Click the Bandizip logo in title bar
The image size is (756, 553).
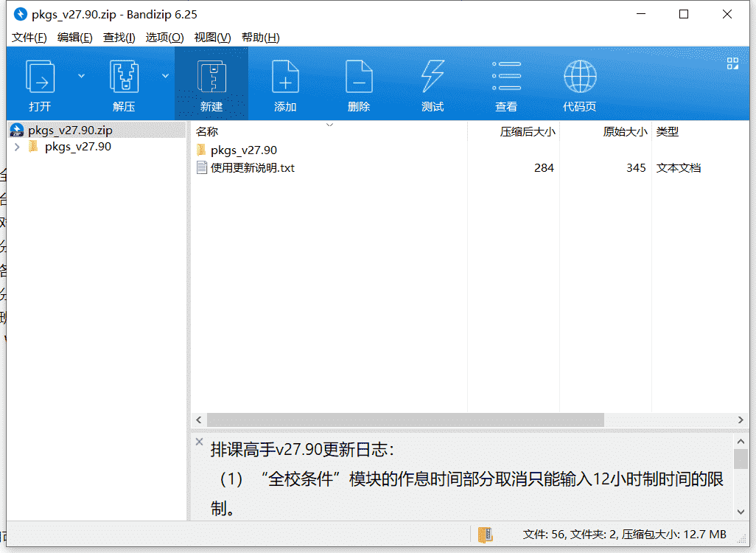point(20,15)
